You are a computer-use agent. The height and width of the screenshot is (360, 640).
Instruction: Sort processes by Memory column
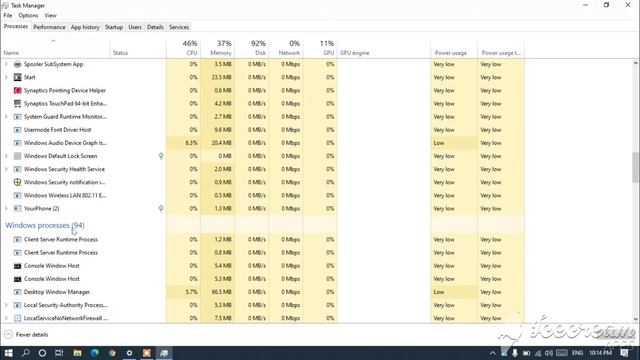tap(218, 48)
